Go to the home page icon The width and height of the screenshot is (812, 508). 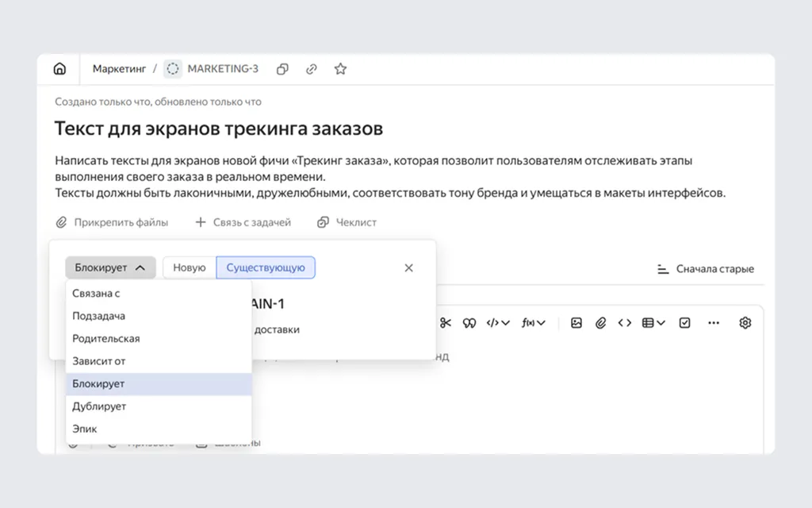pyautogui.click(x=59, y=68)
